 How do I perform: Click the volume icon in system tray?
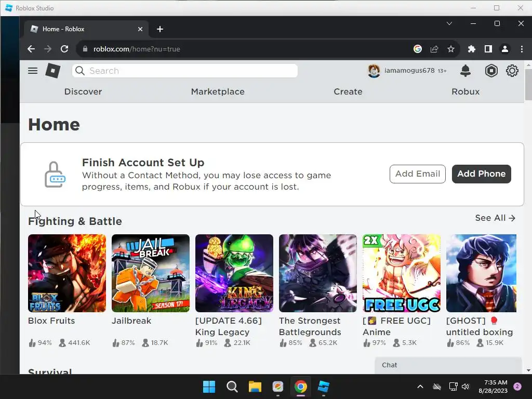point(465,387)
